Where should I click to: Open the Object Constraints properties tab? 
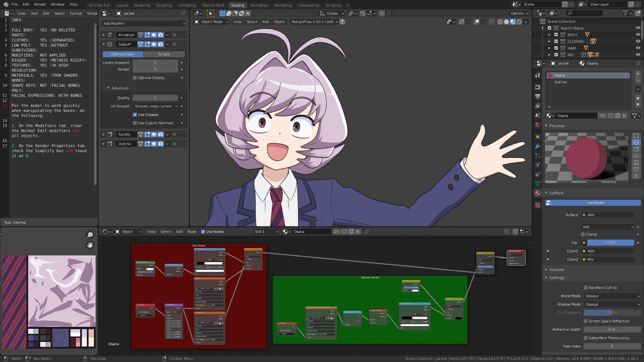coord(538,174)
